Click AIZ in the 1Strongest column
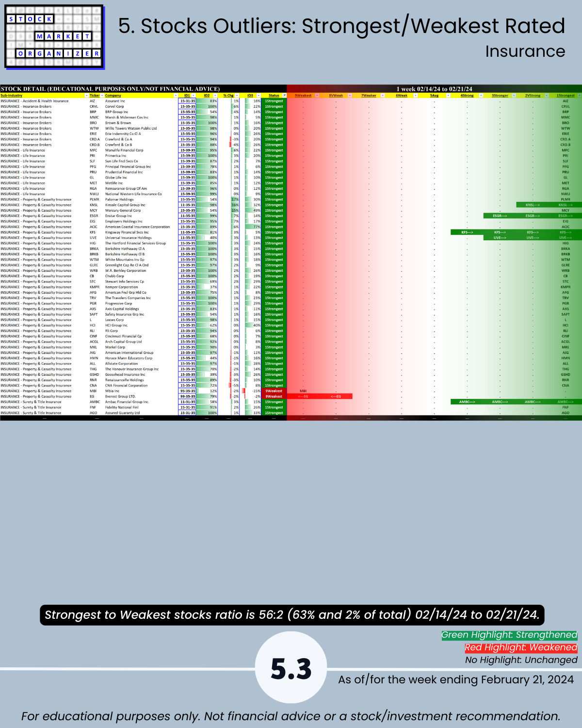 click(566, 101)
